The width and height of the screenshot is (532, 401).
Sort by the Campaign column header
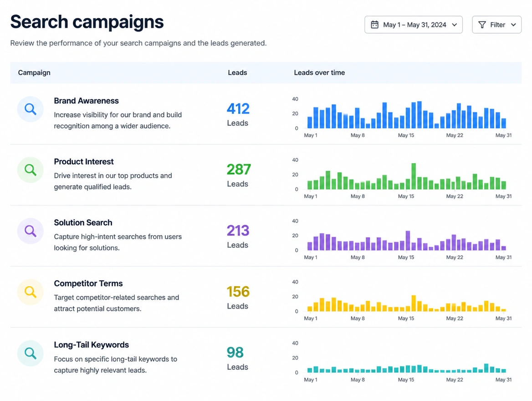point(34,72)
